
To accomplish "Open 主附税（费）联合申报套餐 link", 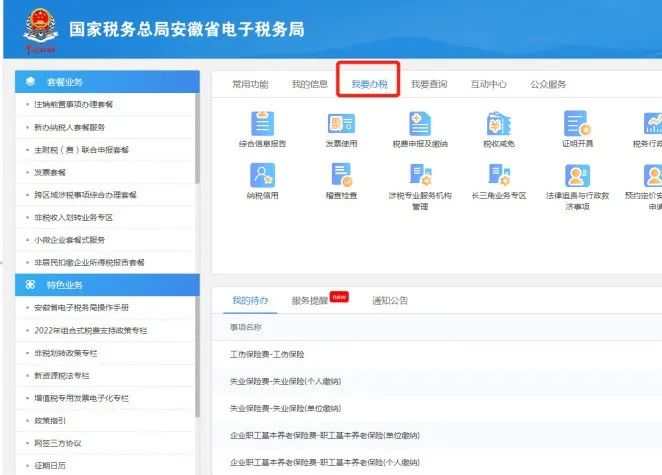I will point(81,149).
